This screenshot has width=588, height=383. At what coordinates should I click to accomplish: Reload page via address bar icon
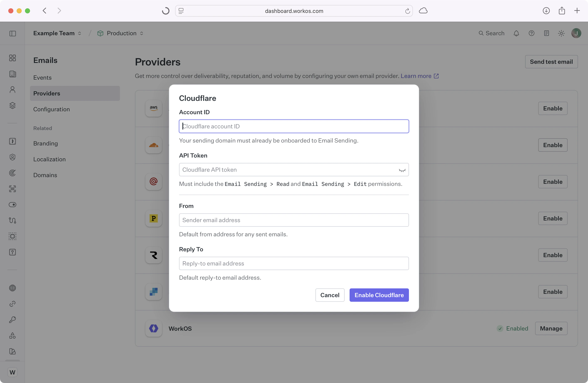pyautogui.click(x=407, y=11)
